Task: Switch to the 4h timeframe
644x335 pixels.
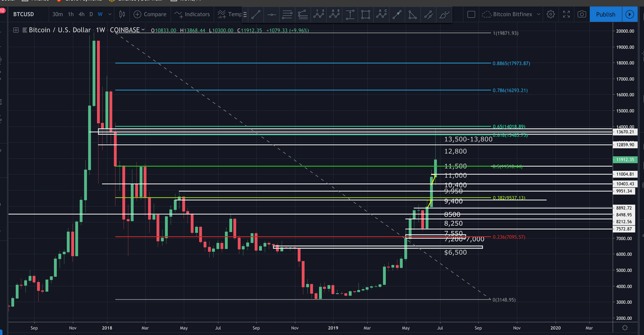Action: (x=82, y=14)
